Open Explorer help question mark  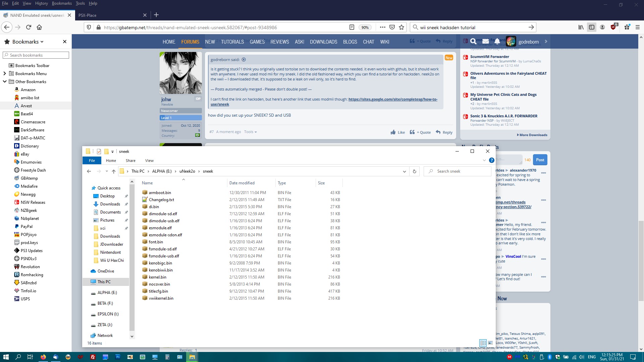[x=491, y=160]
